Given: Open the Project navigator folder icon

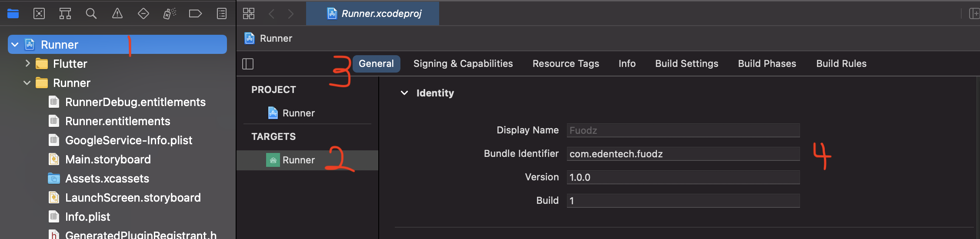Looking at the screenshot, I should point(13,13).
